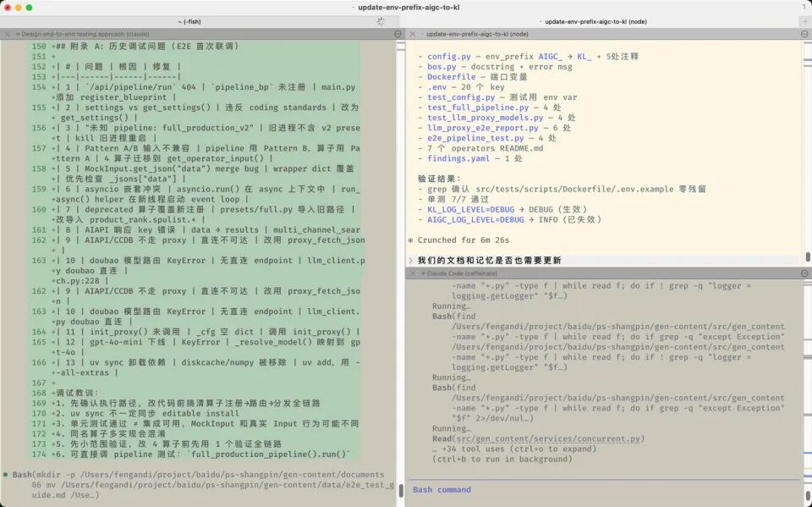Click the '(ctrl+b to run in background)' hint

[x=502, y=460]
